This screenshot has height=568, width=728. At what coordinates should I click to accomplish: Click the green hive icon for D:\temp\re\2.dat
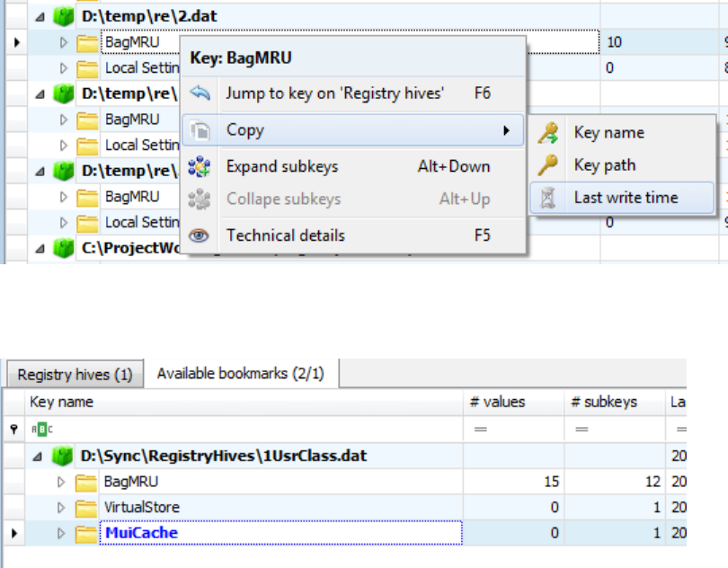64,16
